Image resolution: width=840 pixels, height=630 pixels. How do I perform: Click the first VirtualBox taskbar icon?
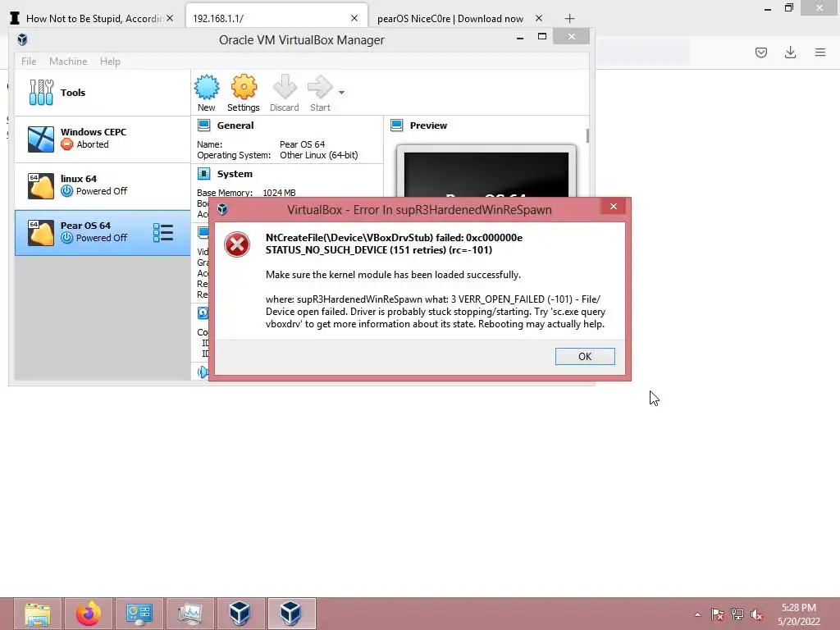click(x=240, y=614)
